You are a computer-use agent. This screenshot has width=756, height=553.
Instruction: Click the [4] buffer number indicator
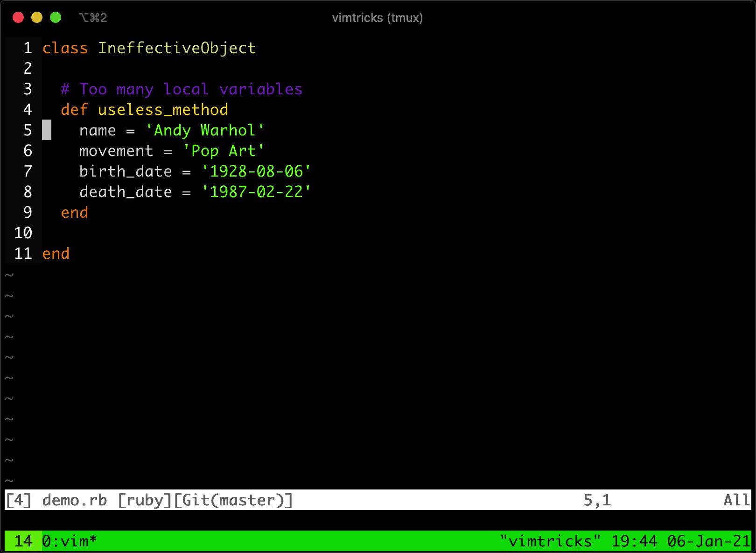pos(19,499)
